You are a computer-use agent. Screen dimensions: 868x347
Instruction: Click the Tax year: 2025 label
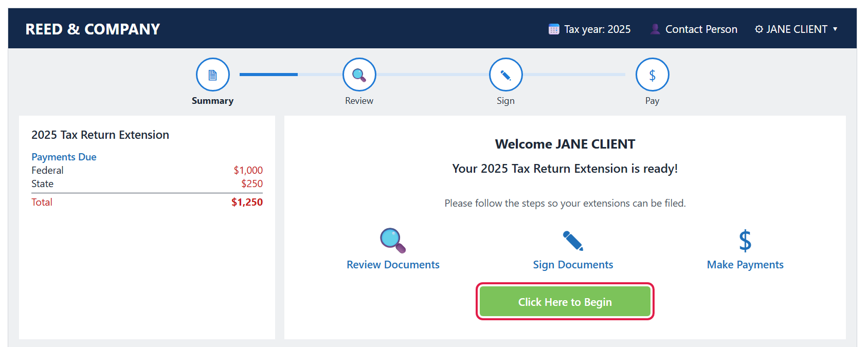coord(597,29)
